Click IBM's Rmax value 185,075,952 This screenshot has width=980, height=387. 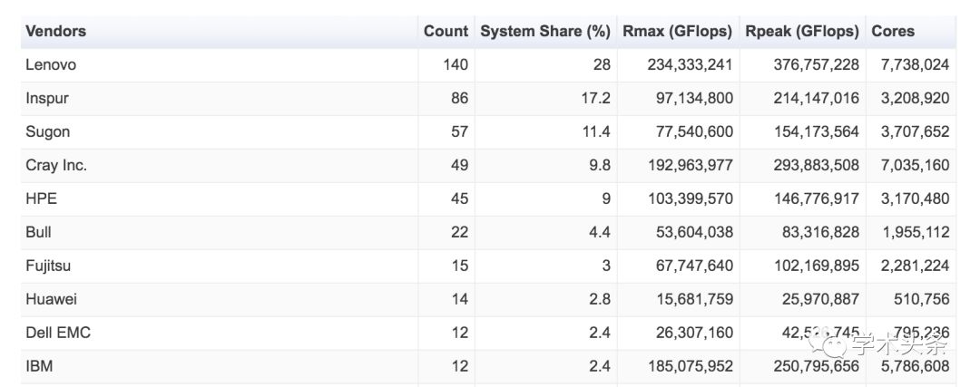690,366
